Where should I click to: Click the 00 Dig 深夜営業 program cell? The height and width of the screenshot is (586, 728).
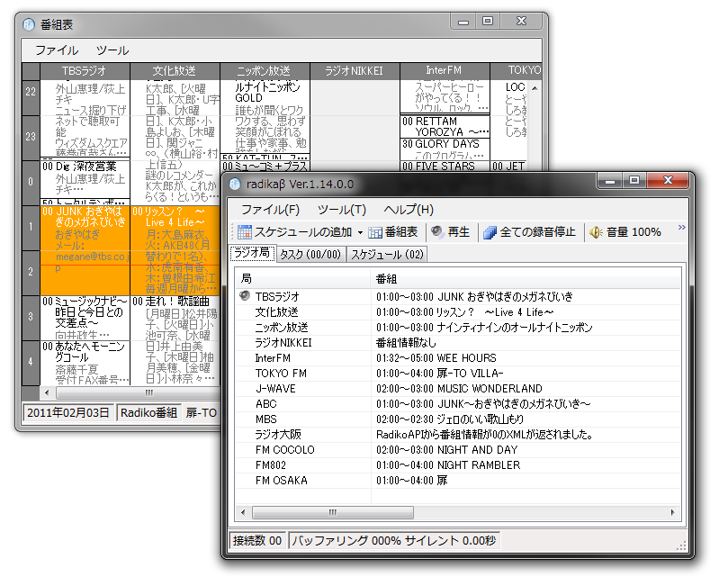(85, 179)
